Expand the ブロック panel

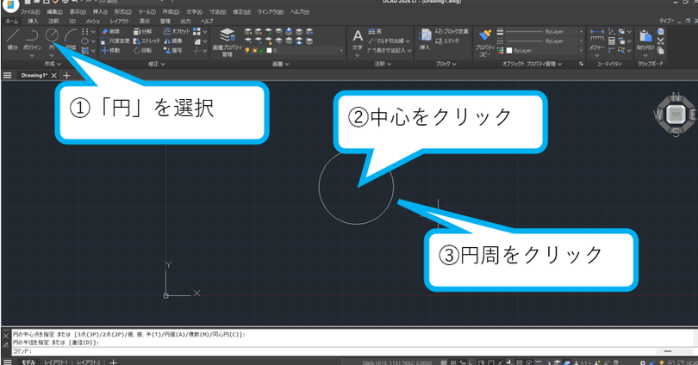click(446, 64)
